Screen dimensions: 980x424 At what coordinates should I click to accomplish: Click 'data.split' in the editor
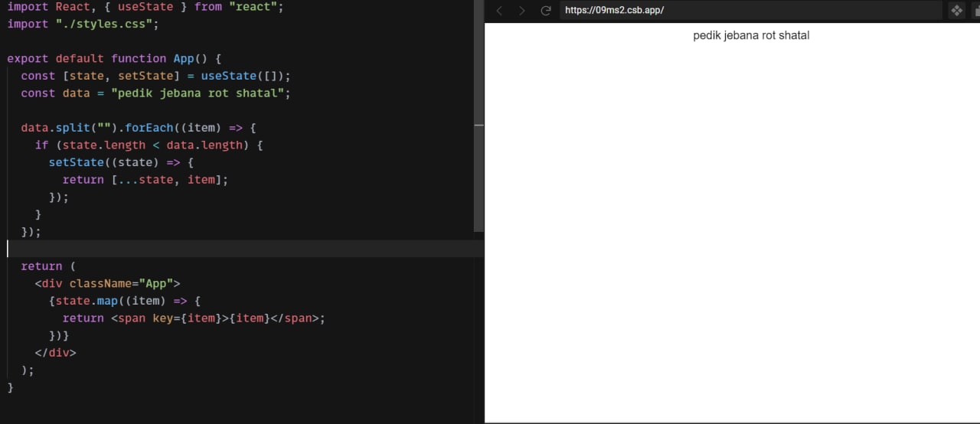click(56, 128)
